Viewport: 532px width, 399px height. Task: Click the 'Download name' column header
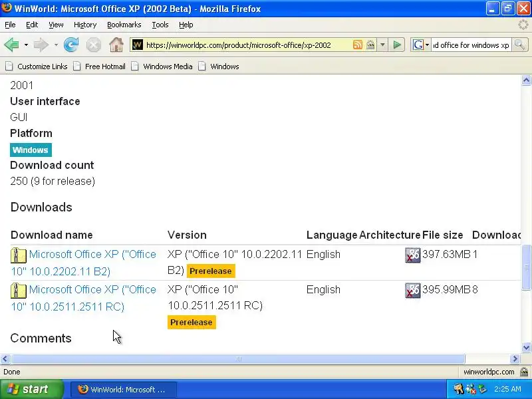coord(52,235)
